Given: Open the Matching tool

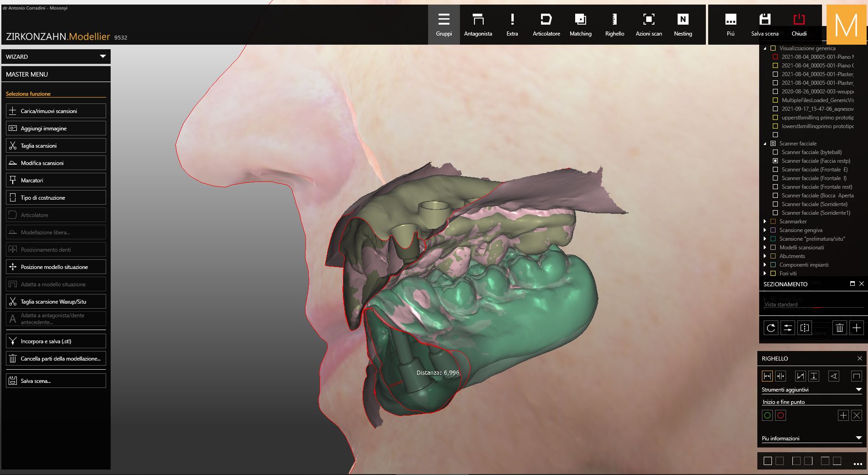Looking at the screenshot, I should pyautogui.click(x=580, y=25).
